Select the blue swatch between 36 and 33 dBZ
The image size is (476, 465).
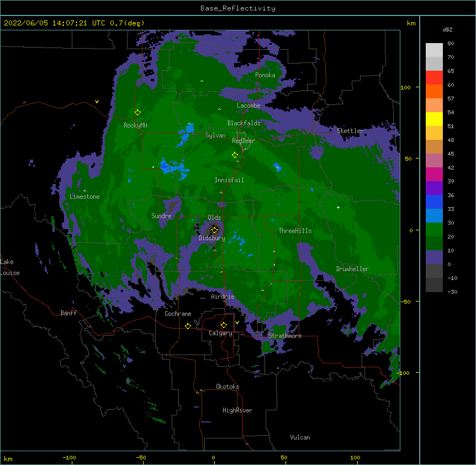coord(434,202)
